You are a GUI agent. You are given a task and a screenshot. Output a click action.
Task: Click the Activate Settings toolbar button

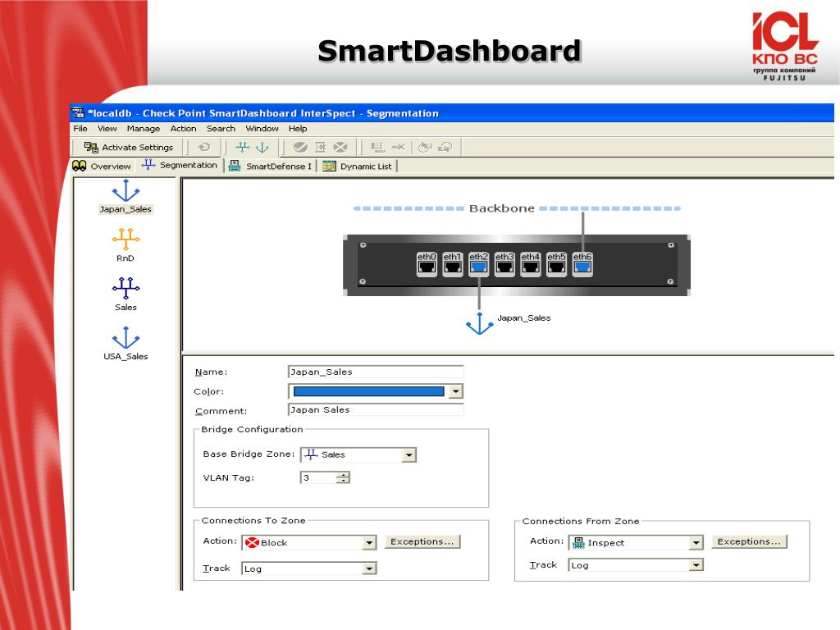click(x=129, y=148)
